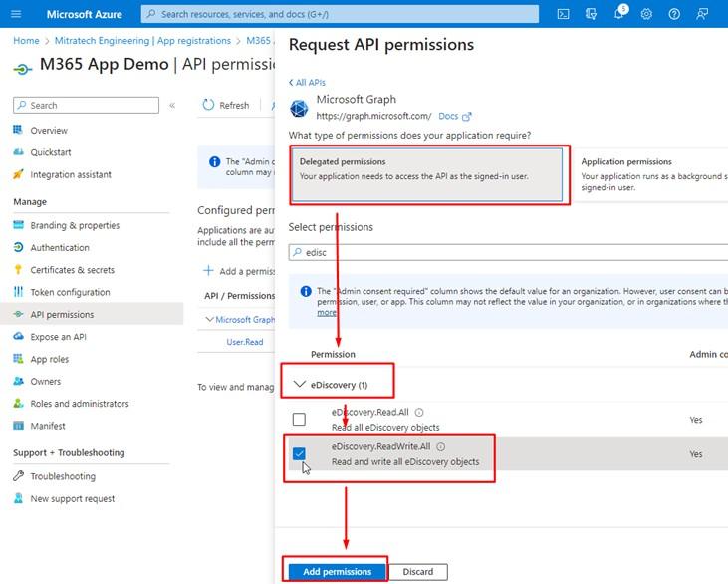This screenshot has height=584, width=728.
Task: Click the Overview icon in sidebar
Action: click(18, 130)
